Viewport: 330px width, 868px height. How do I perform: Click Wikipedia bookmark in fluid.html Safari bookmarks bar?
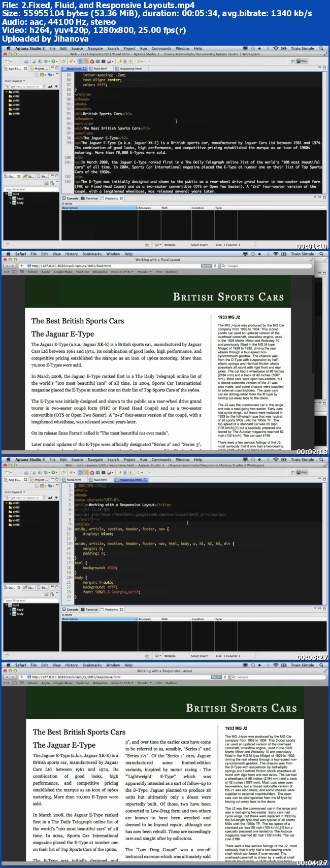coord(100,272)
